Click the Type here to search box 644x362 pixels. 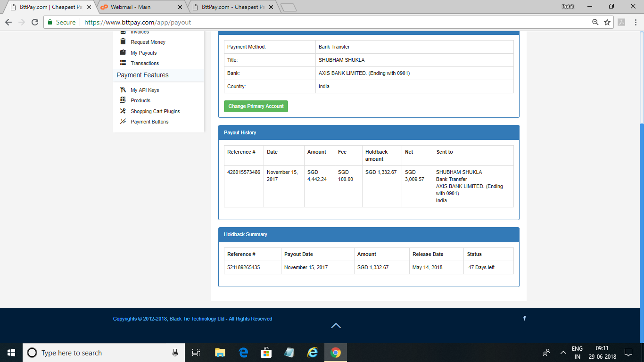tap(103, 353)
